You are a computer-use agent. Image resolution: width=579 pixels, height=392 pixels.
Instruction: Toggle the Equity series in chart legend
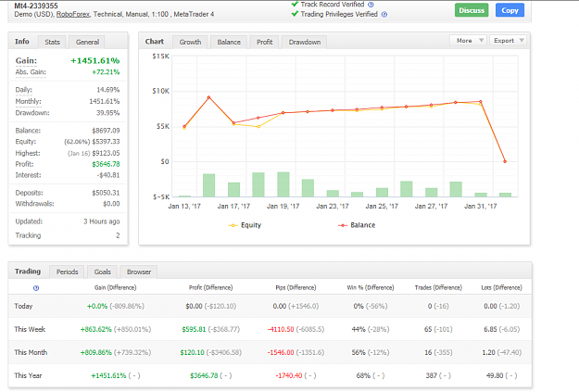[x=245, y=225]
